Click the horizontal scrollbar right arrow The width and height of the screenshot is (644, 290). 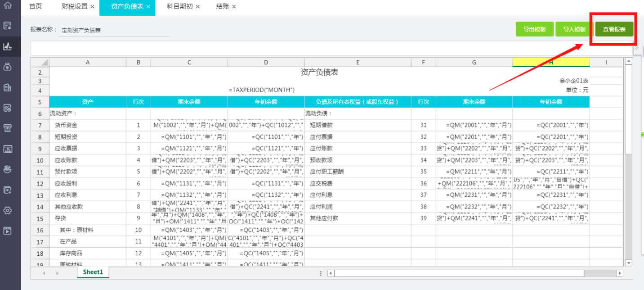tap(620, 273)
